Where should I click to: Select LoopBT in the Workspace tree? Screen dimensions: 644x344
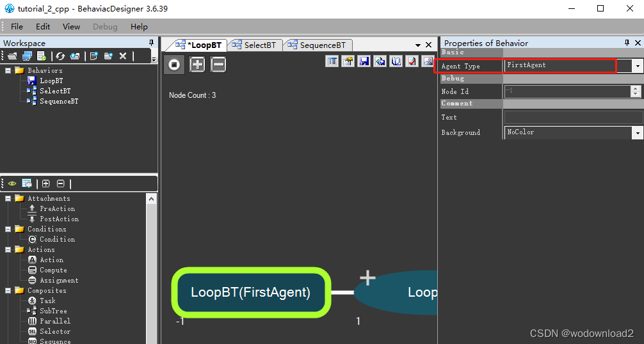51,81
